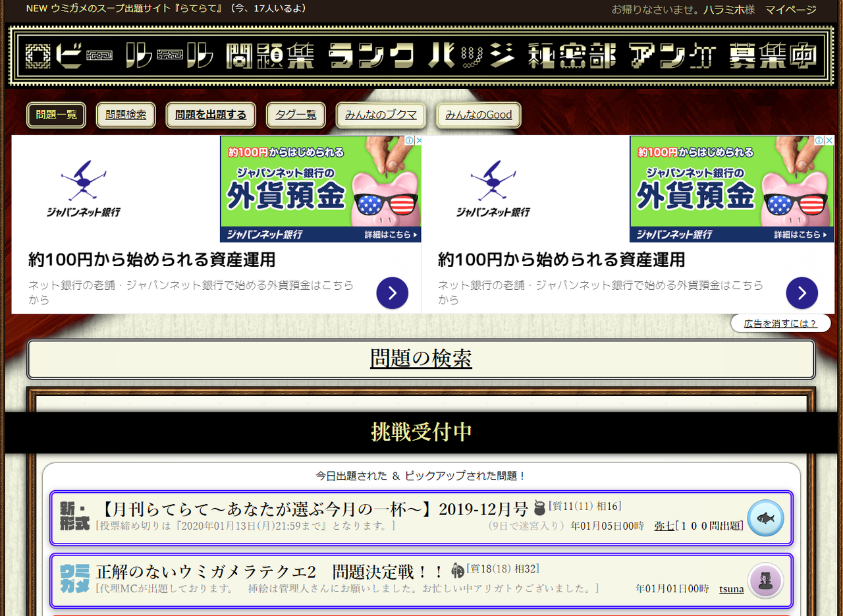Click the right 外貨預金 piggy bank banner
Viewport: 843px width, 616px height.
(x=732, y=189)
